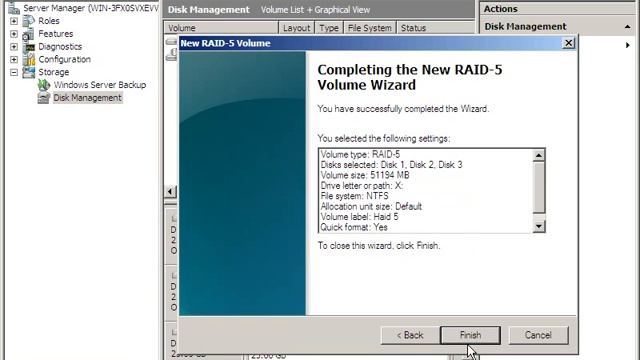The width and height of the screenshot is (640, 360).
Task: Open Windows Server Backup
Action: coord(100,85)
